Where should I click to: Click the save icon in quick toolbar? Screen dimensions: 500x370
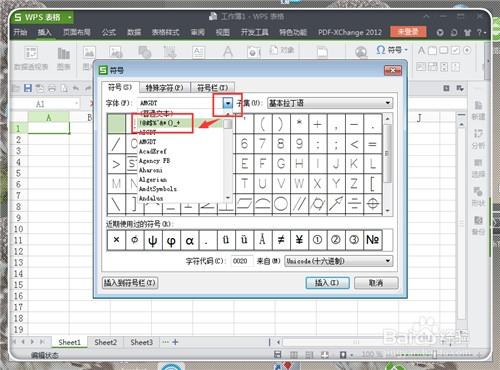pos(28,88)
